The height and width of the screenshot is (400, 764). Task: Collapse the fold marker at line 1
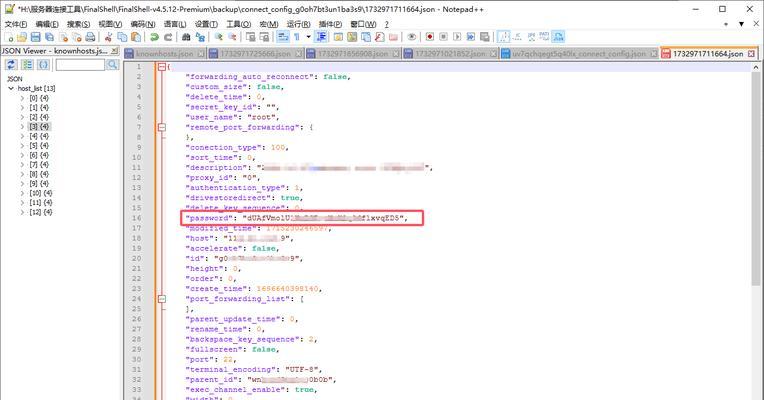pyautogui.click(x=162, y=67)
